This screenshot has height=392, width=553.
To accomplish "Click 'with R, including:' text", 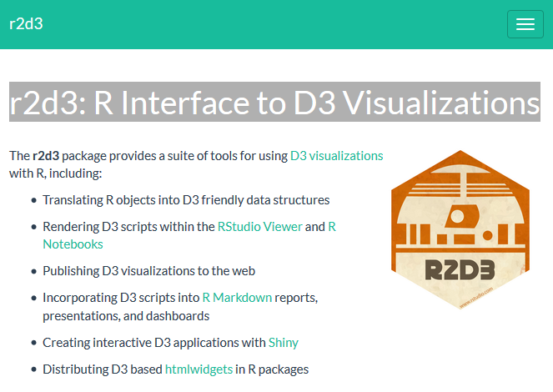I will click(x=55, y=173).
